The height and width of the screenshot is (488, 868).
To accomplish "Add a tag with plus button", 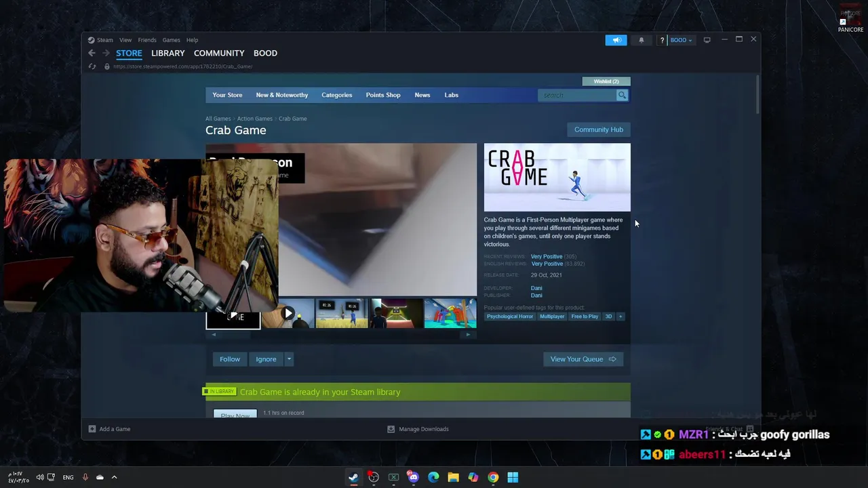I will pyautogui.click(x=620, y=317).
